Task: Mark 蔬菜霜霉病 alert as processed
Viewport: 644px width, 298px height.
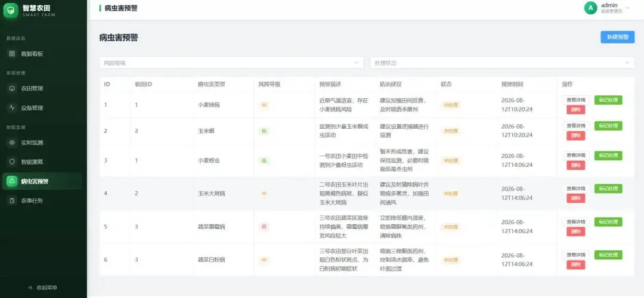Action: (608, 222)
